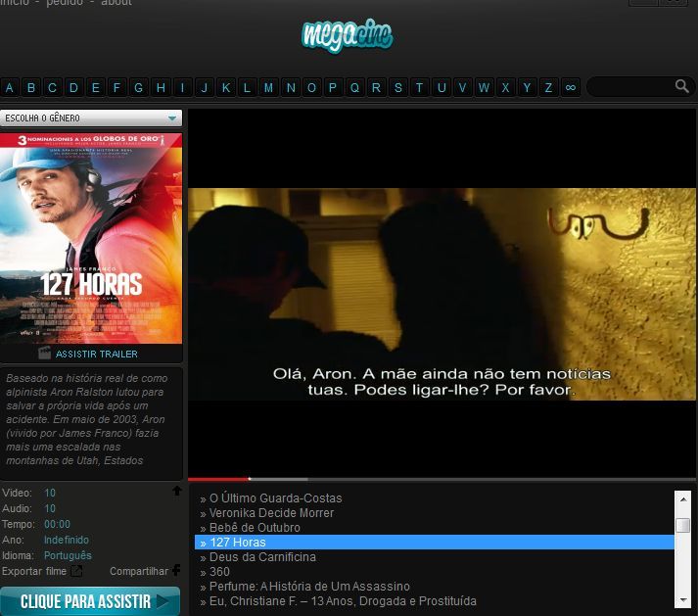Click inside the video player frame
This screenshot has height=616, width=698.
442,293
